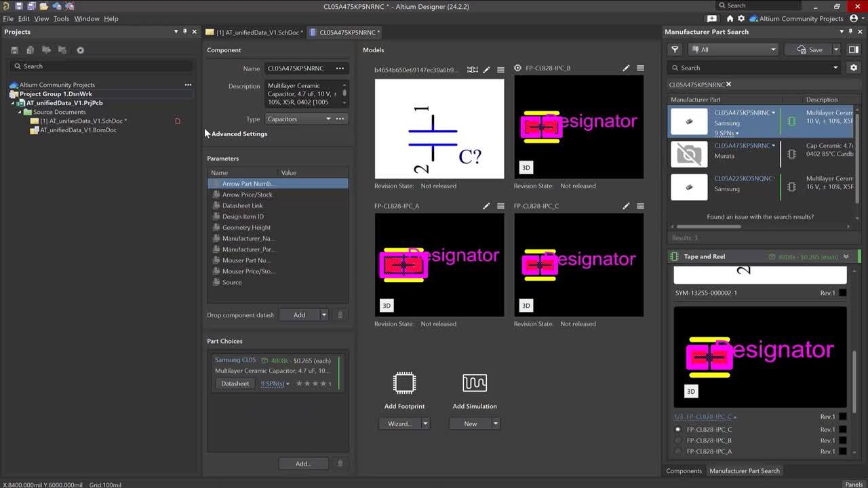Set FP-CL828-IPC_B as default with circle icon

517,68
